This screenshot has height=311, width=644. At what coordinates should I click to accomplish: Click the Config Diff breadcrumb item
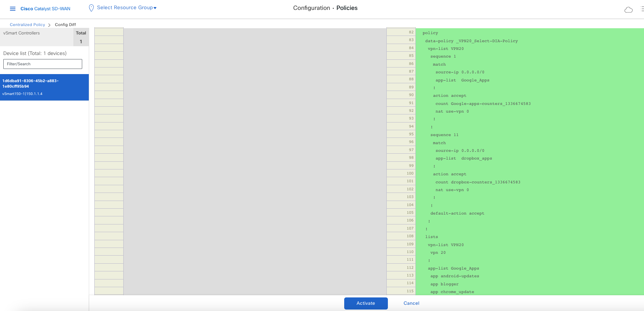(65, 25)
